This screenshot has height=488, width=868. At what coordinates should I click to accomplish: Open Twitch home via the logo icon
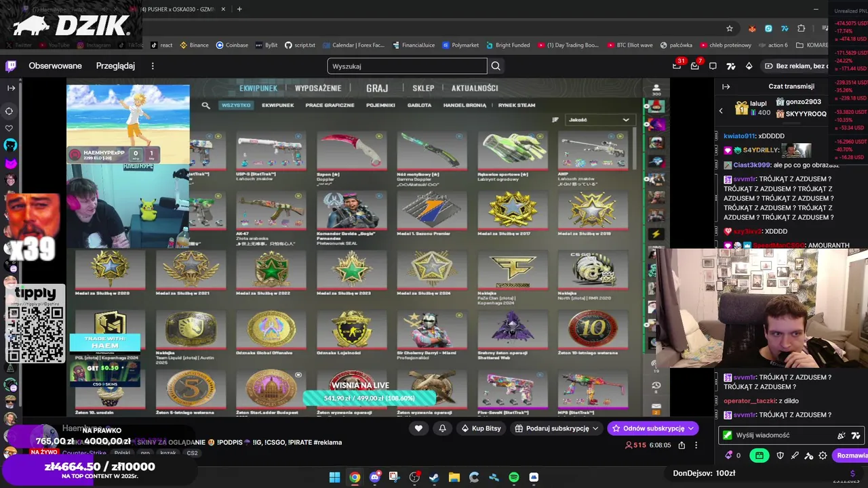(x=11, y=66)
